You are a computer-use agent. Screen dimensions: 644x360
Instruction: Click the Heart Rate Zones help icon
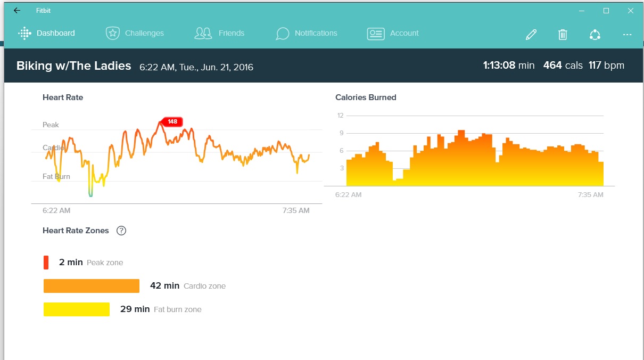(121, 231)
